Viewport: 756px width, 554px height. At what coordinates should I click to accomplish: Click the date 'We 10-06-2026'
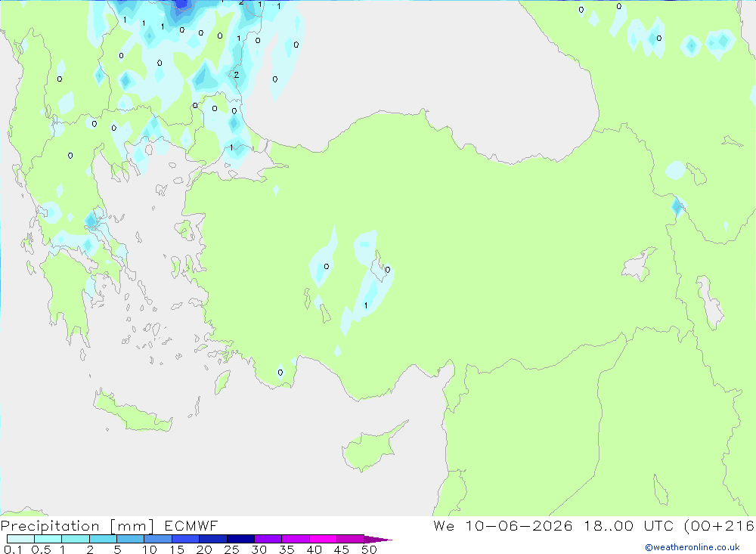point(503,526)
